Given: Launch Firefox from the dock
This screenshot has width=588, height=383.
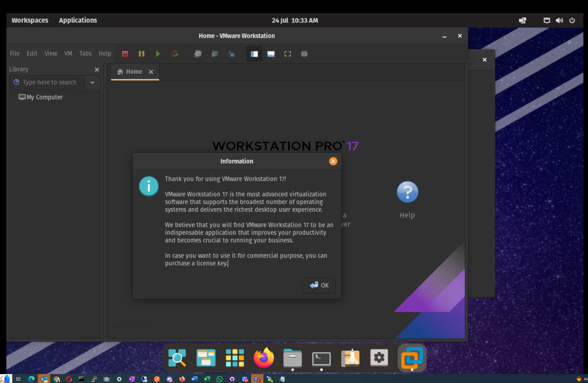Looking at the screenshot, I should 263,358.
